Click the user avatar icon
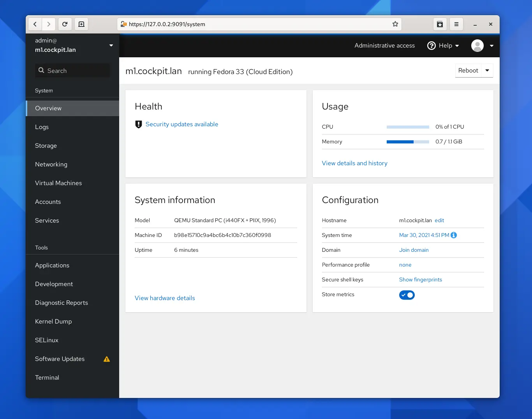 (477, 46)
